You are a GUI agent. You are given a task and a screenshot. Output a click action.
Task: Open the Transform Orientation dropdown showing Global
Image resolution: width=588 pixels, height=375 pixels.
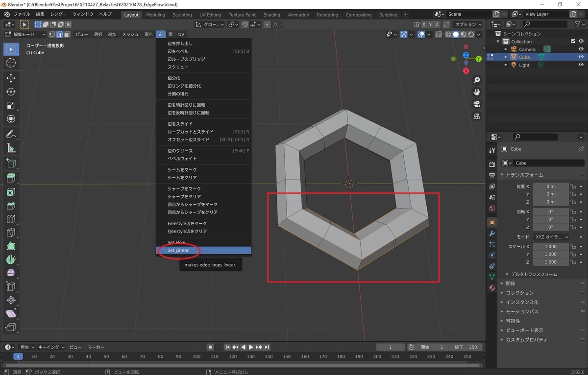pos(210,24)
